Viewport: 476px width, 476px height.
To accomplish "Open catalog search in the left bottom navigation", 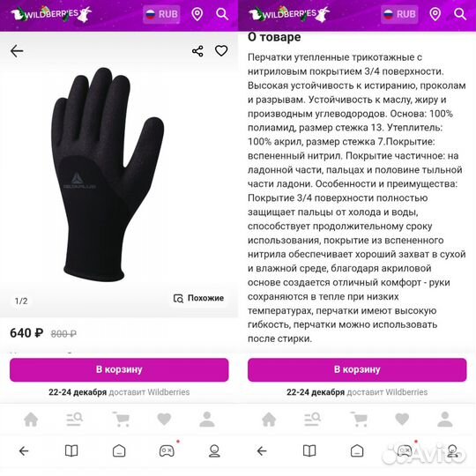I will point(75,420).
